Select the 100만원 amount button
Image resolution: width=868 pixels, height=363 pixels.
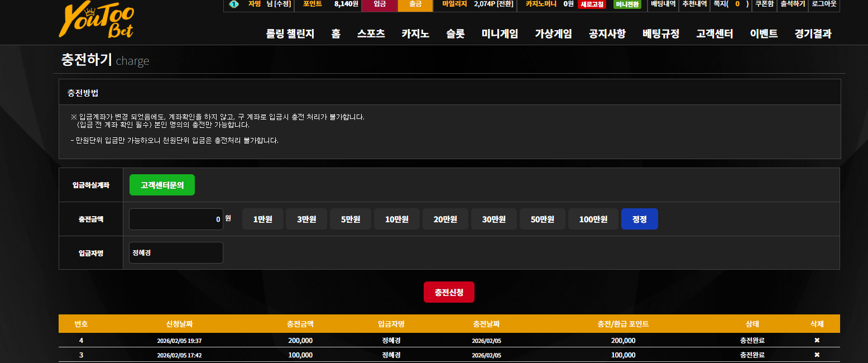click(x=593, y=219)
